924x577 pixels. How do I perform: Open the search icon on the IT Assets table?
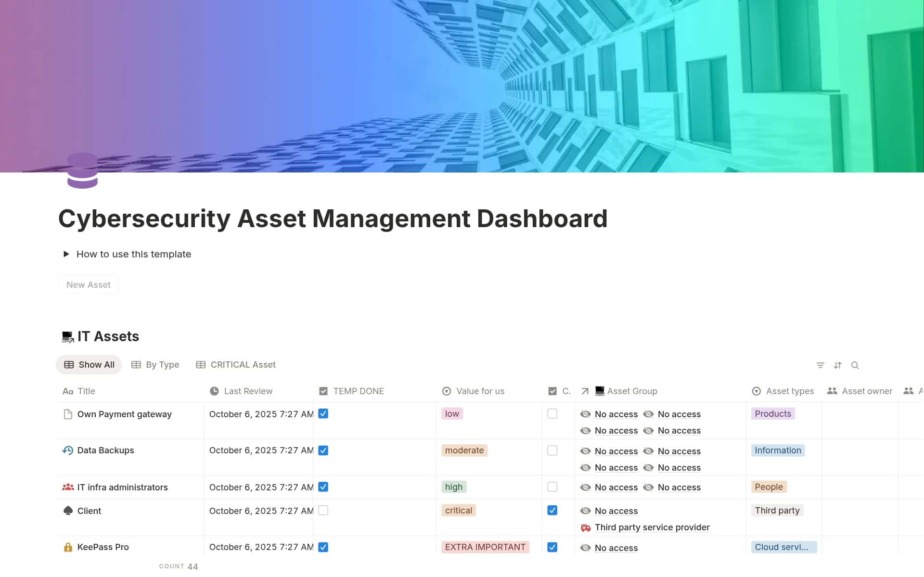[x=855, y=365]
